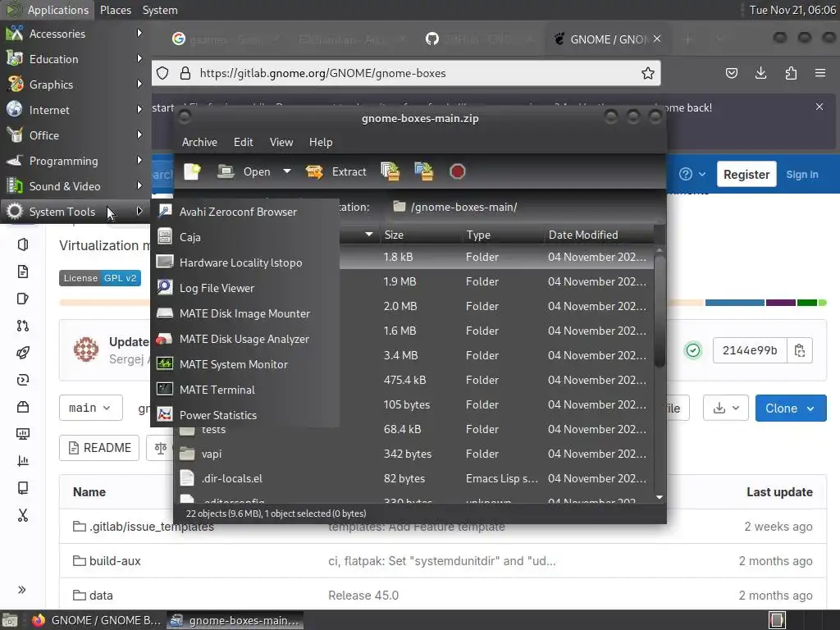Screen dimensions: 840x630
Task: Open the View menu in archive manager
Action: click(281, 142)
